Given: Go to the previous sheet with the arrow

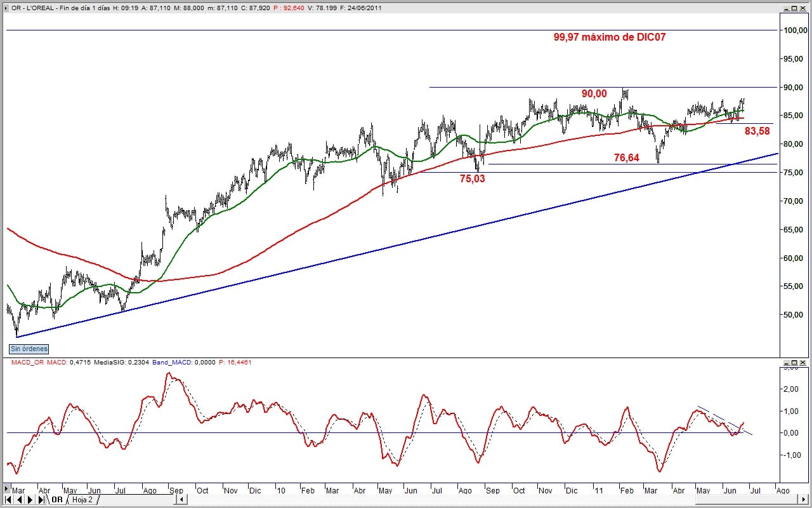Looking at the screenshot, I should click(x=18, y=500).
